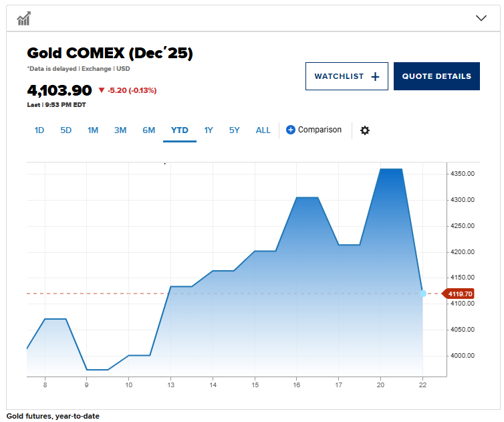
Task: Switch chart to 5Y range
Action: [x=234, y=130]
